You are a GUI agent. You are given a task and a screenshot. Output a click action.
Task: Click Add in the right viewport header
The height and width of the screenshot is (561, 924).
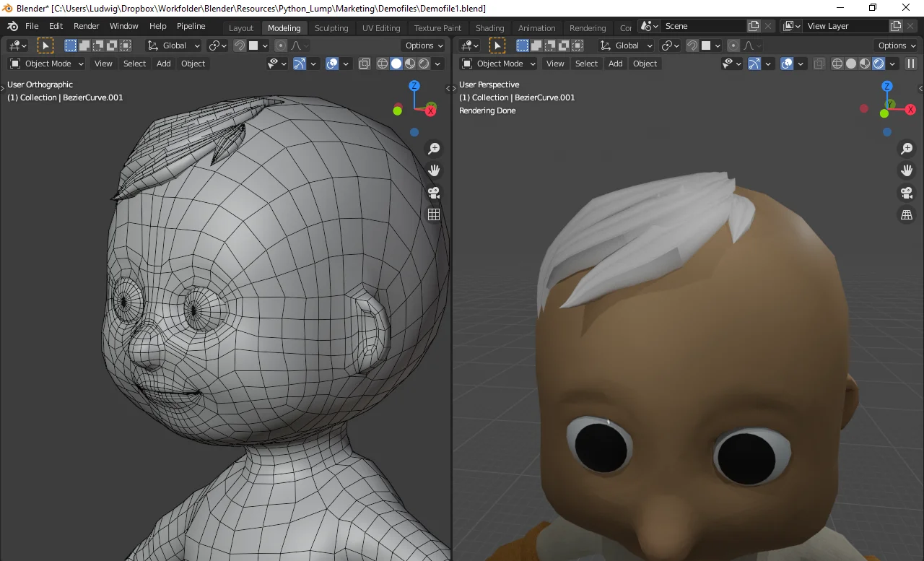pos(615,64)
